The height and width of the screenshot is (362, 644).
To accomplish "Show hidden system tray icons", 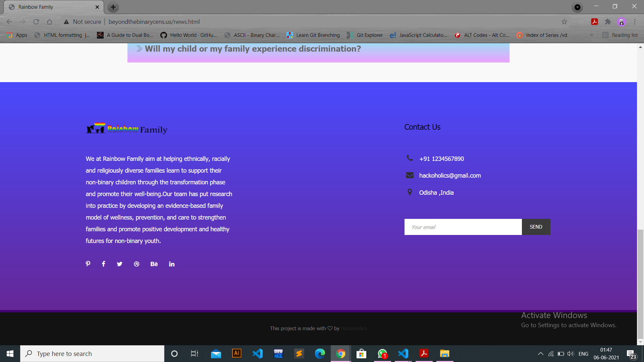I will [x=540, y=354].
